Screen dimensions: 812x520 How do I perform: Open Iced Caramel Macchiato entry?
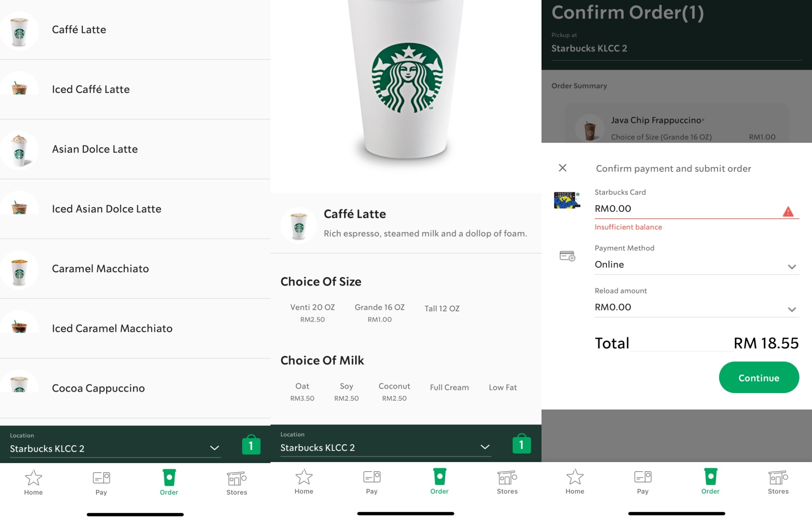coord(135,329)
